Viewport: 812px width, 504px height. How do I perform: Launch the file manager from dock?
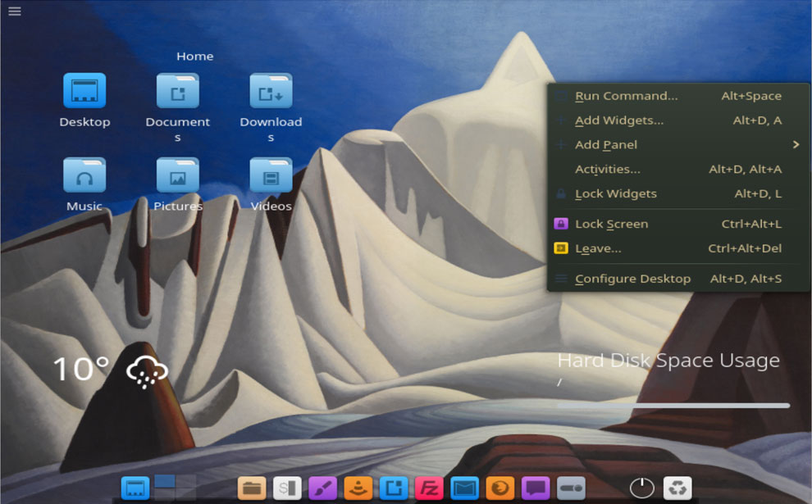pos(252,488)
